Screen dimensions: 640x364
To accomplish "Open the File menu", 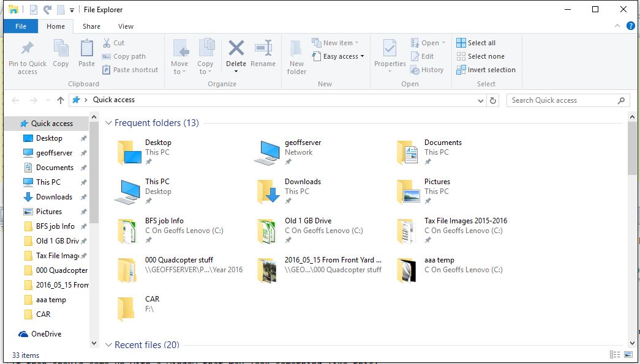I will pyautogui.click(x=21, y=26).
